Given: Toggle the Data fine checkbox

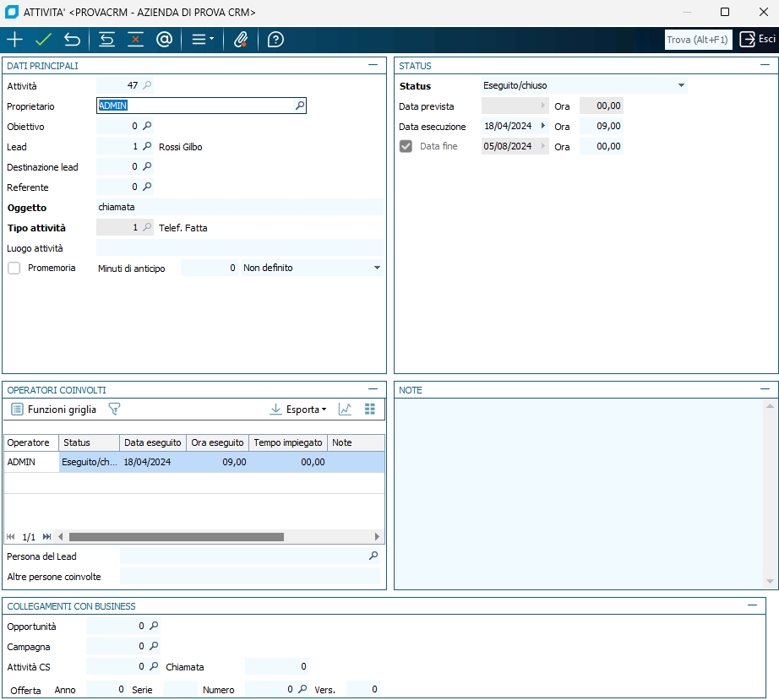Looking at the screenshot, I should (406, 146).
